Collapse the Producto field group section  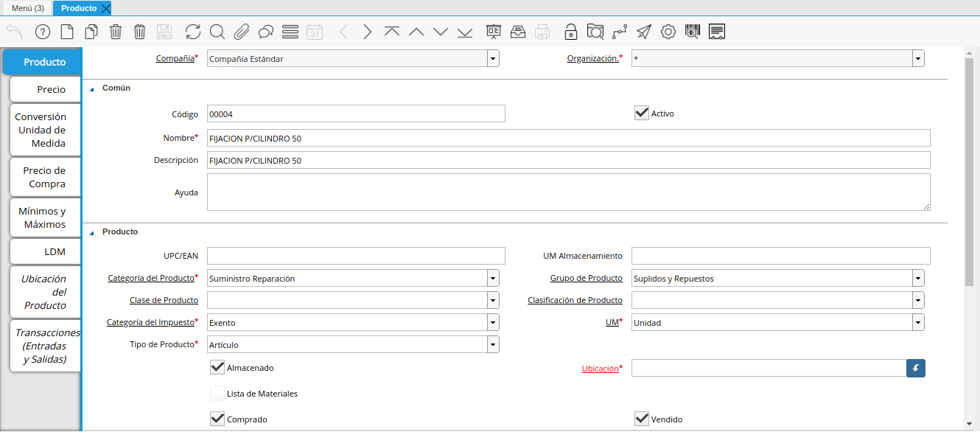coord(92,232)
